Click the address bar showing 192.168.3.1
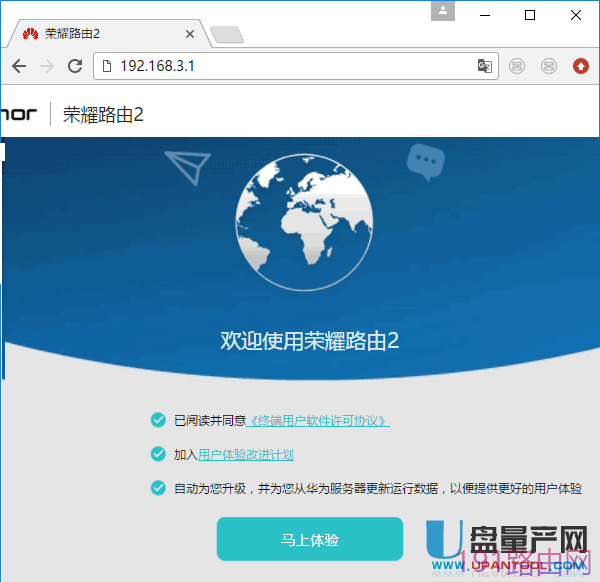The width and height of the screenshot is (600, 582). click(296, 66)
